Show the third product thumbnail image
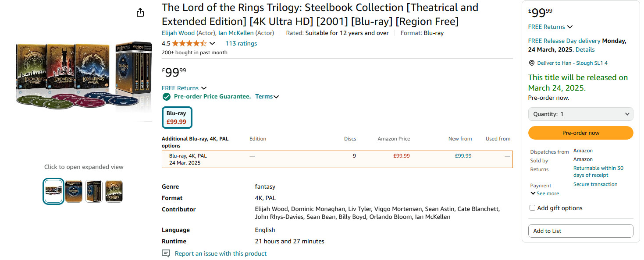This screenshot has height=260, width=644. click(x=93, y=191)
